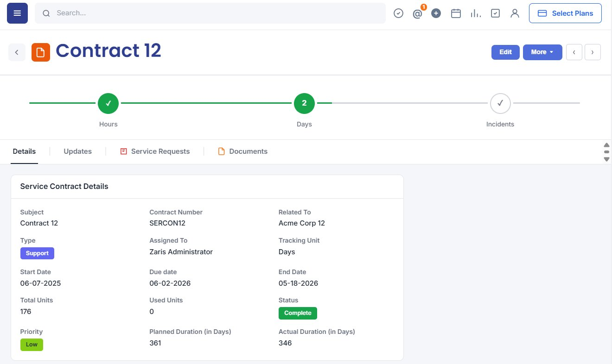Viewport: 612px width, 364px height.
Task: Focus the Search input field
Action: (x=210, y=13)
